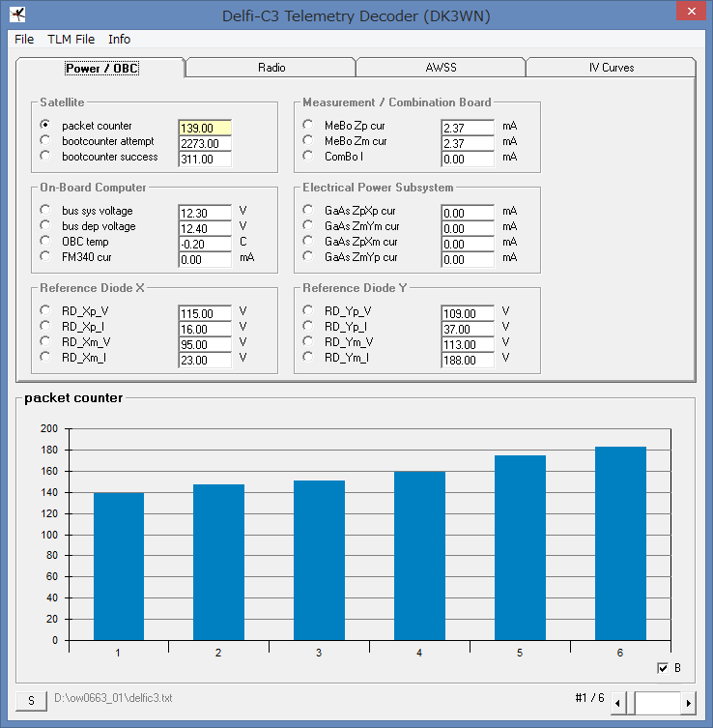713x728 pixels.
Task: Select the RD_Yp_V radio button
Action: (307, 310)
